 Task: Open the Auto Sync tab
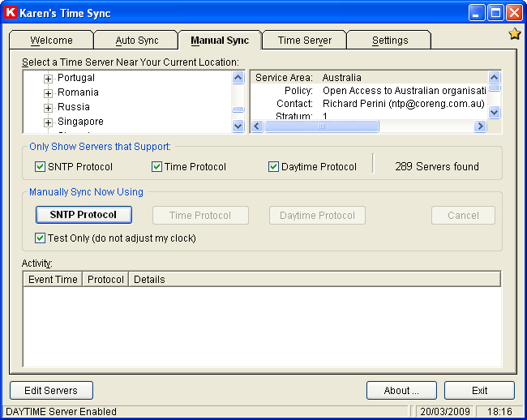pos(136,40)
